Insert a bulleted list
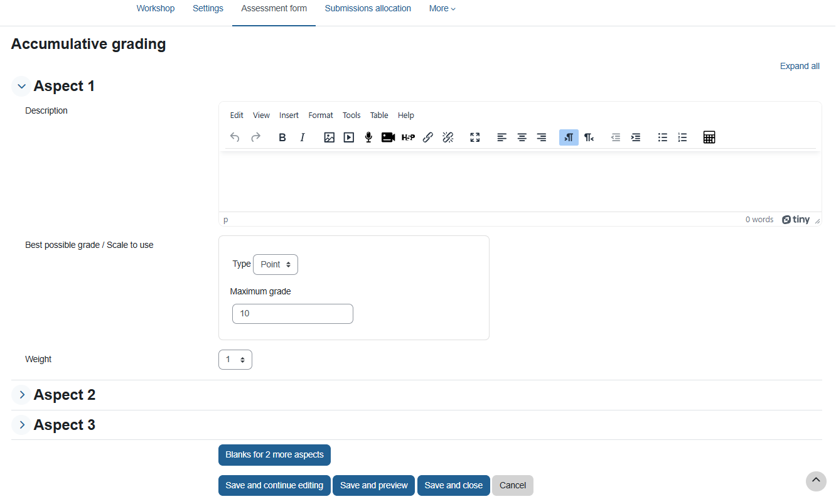This screenshot has width=836, height=504. (663, 137)
